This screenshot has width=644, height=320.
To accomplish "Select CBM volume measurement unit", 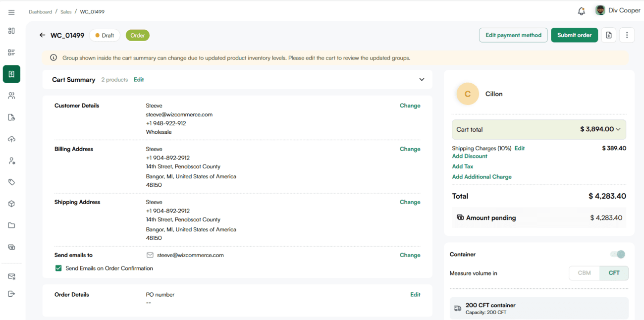I will (x=584, y=273).
